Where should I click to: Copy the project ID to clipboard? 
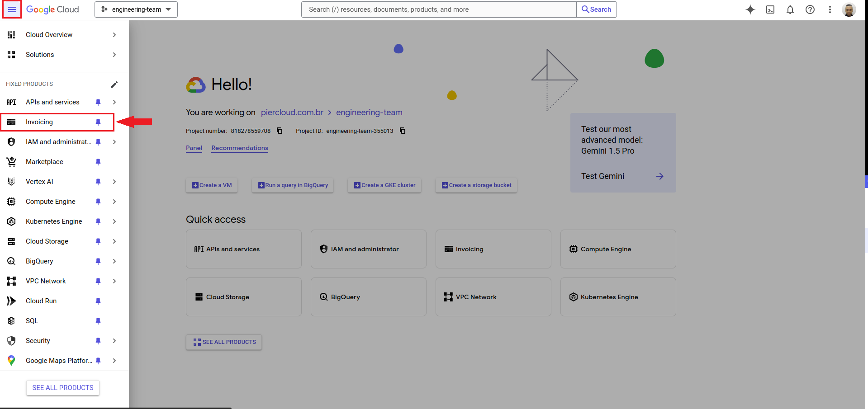[403, 131]
